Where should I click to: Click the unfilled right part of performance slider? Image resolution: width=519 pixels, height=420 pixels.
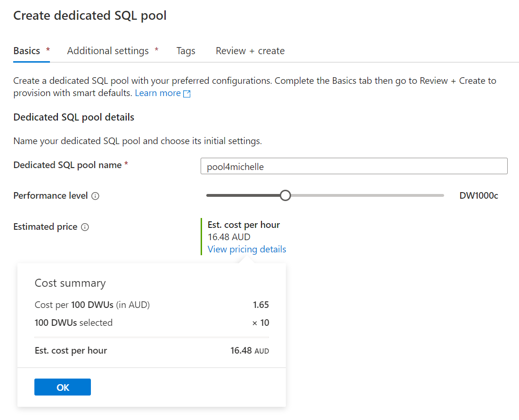click(x=367, y=195)
